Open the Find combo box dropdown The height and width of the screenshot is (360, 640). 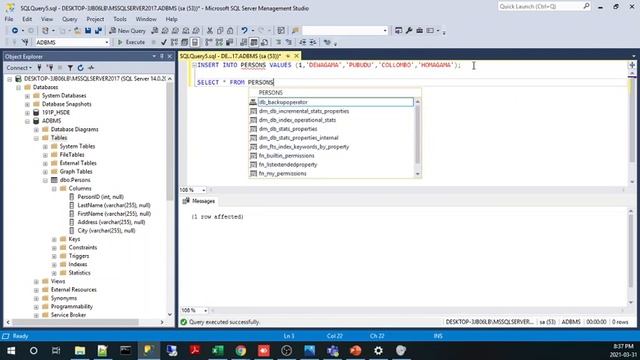(385, 31)
